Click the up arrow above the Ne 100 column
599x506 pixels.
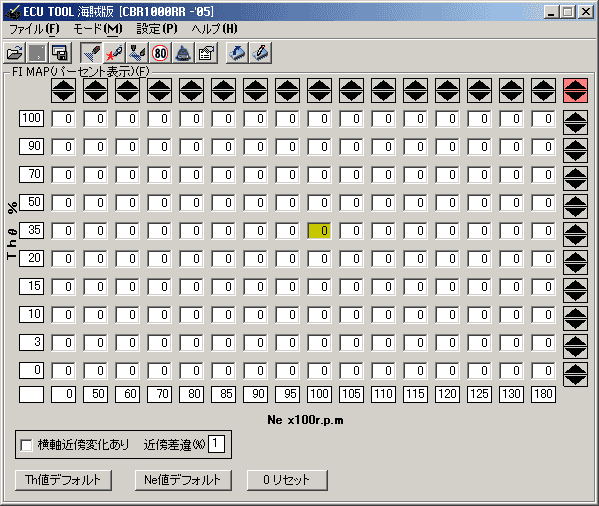pos(320,86)
